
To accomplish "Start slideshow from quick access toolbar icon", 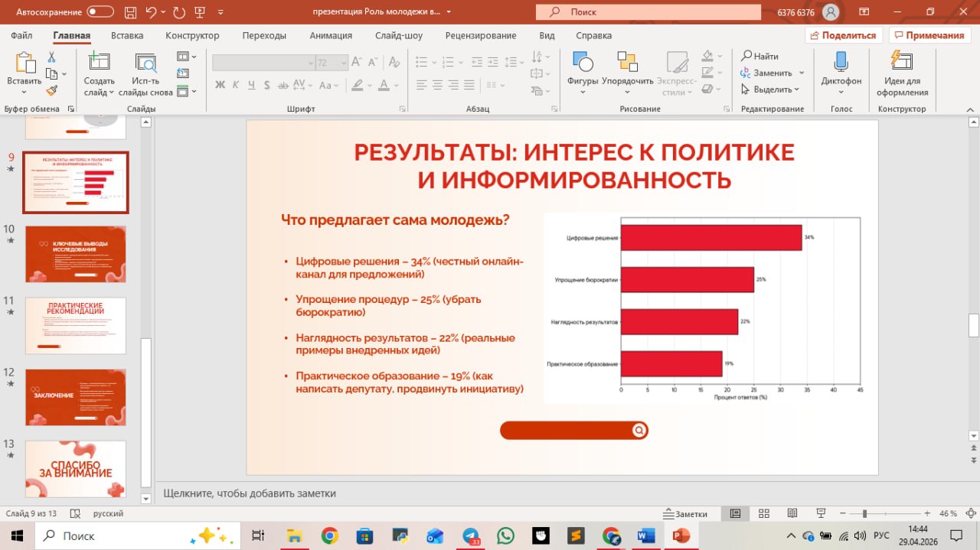I will (x=201, y=11).
